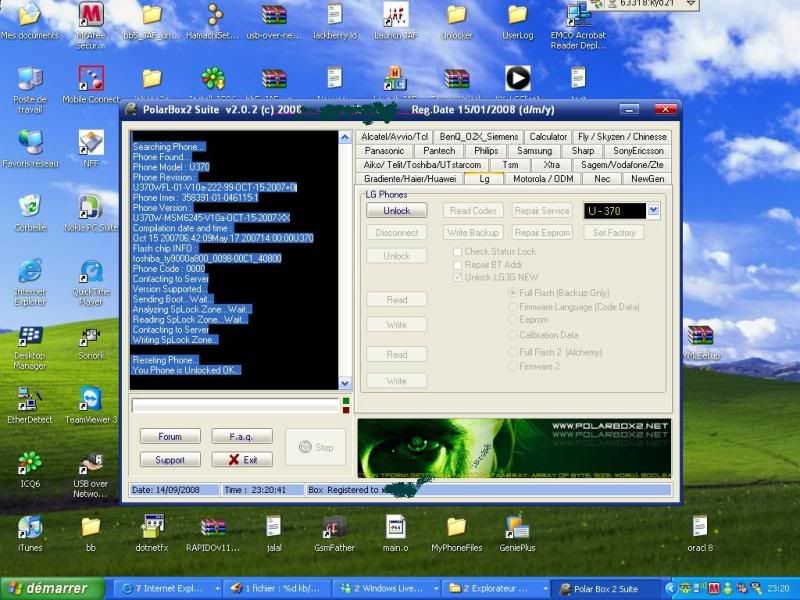Click log scrollbar down arrow

345,383
